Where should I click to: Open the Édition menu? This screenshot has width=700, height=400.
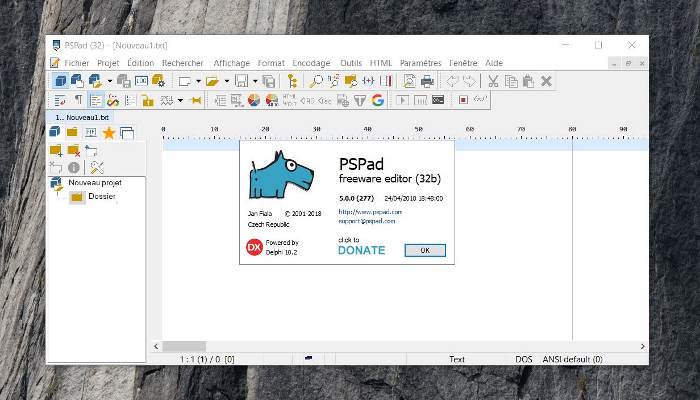141,63
